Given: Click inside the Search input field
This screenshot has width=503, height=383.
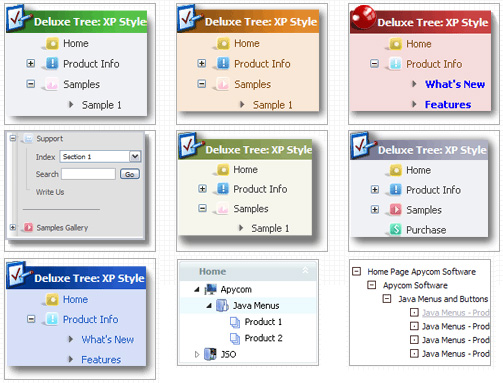Looking at the screenshot, I should pos(88,174).
